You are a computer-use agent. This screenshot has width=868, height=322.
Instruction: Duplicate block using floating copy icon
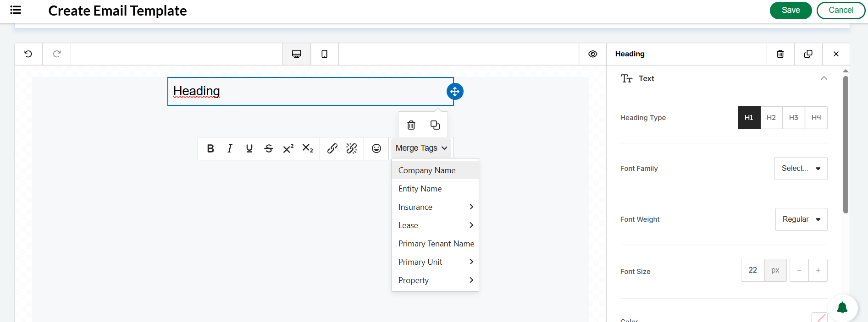click(x=435, y=125)
